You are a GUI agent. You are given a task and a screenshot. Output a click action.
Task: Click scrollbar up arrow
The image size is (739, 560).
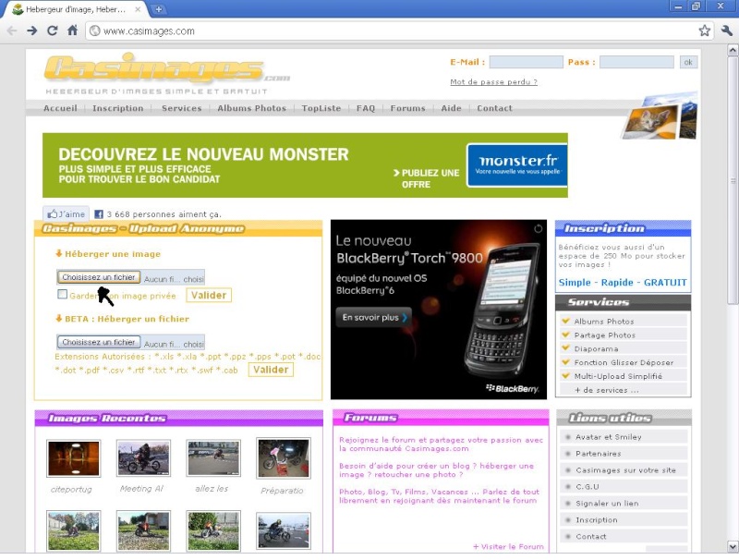[x=733, y=50]
